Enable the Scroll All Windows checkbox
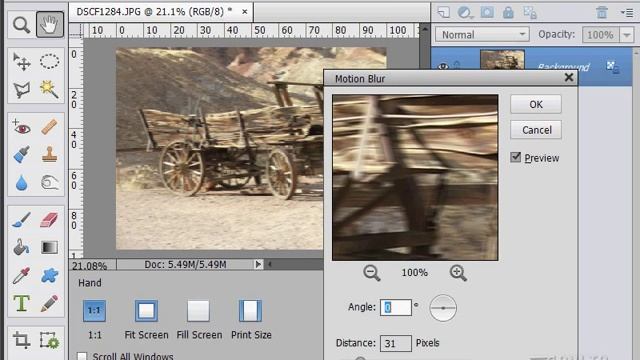Viewport: 640px width, 360px height. (x=82, y=356)
